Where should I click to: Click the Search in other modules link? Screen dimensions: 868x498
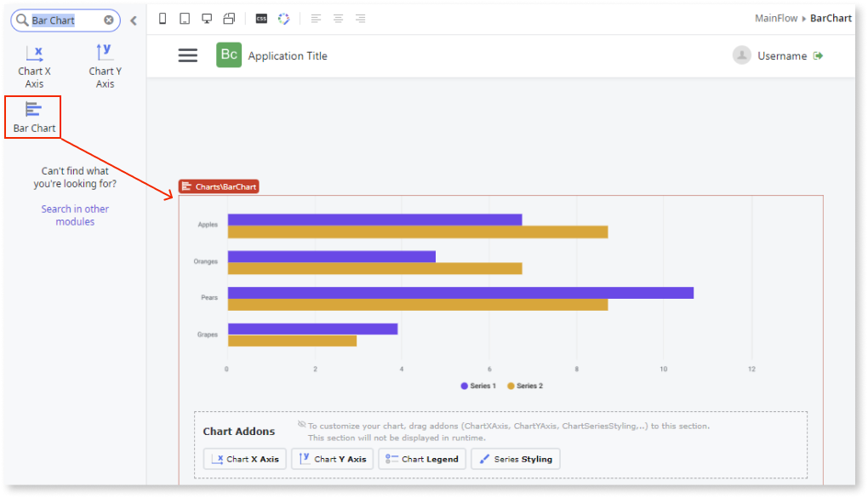coord(75,215)
